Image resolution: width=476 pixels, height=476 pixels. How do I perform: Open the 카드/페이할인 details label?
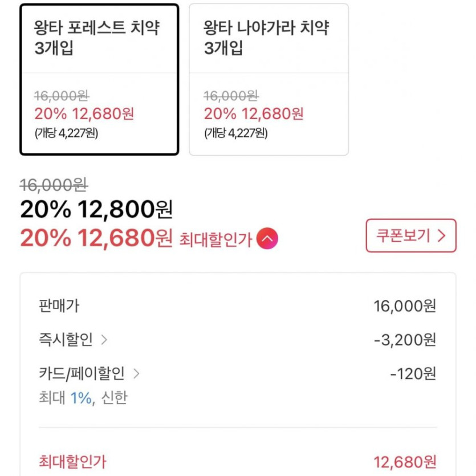[x=82, y=374]
